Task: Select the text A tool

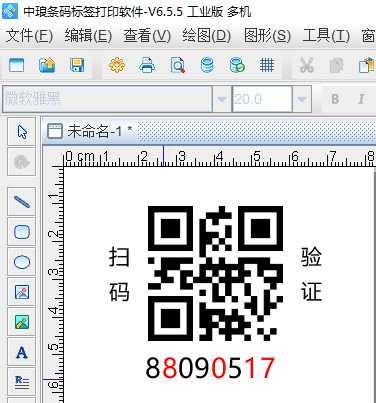Action: click(22, 352)
